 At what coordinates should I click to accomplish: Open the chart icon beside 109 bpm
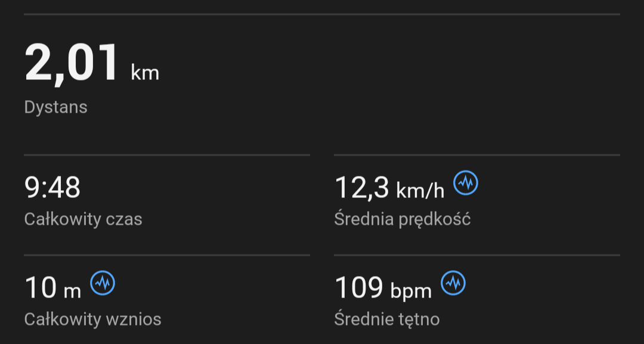(453, 283)
